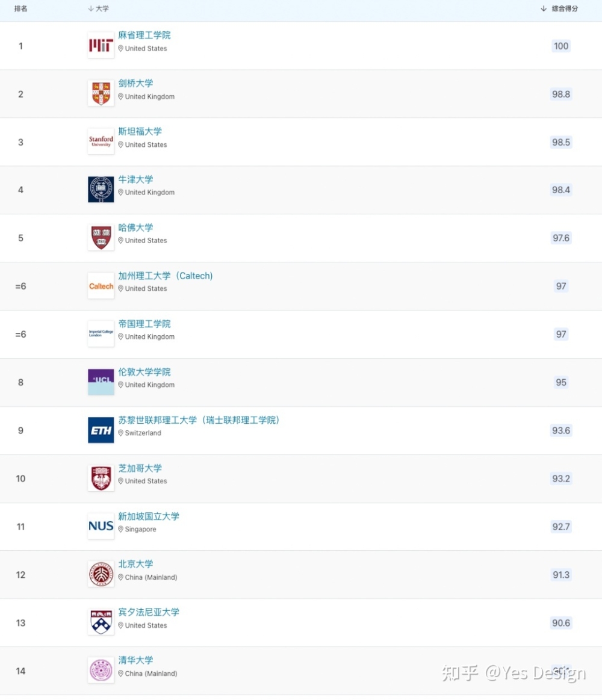Click the Caltech orange logo

pyautogui.click(x=101, y=286)
